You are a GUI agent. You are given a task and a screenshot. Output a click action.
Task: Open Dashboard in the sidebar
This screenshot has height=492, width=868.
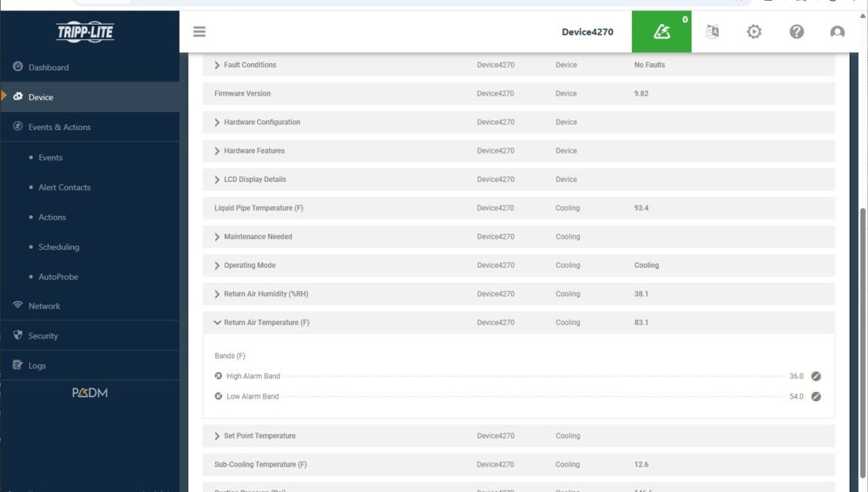pos(48,68)
